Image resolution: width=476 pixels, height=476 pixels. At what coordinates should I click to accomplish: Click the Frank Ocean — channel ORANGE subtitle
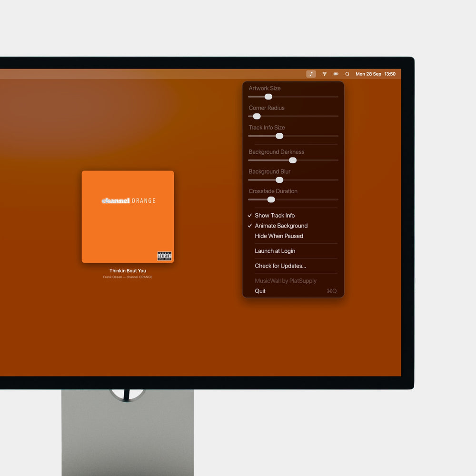128,277
